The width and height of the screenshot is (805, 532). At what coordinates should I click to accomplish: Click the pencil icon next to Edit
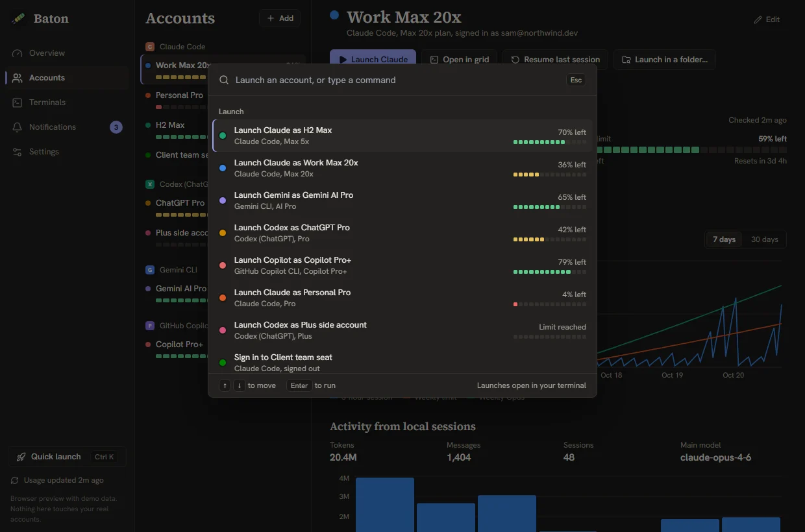pos(758,19)
